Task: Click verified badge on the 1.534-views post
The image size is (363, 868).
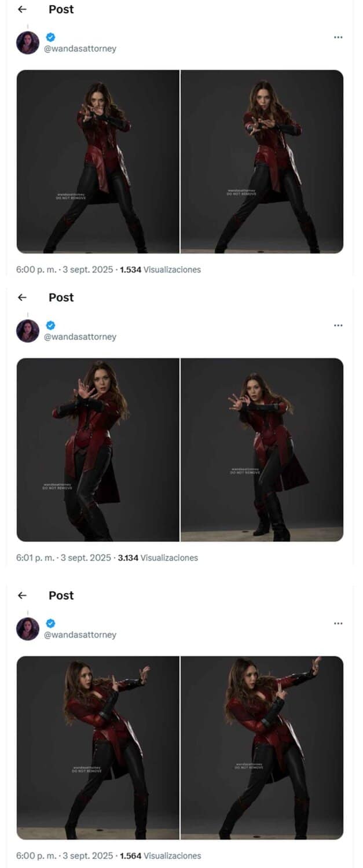Action: (50, 37)
